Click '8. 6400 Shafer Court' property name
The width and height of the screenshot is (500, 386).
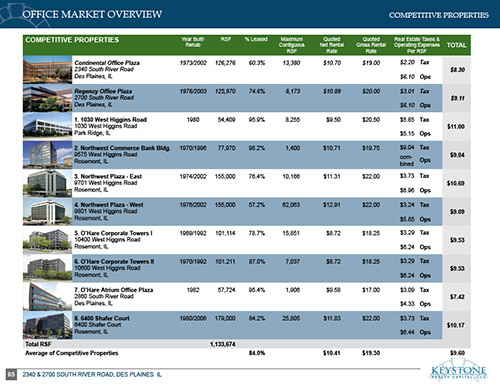pyautogui.click(x=102, y=318)
